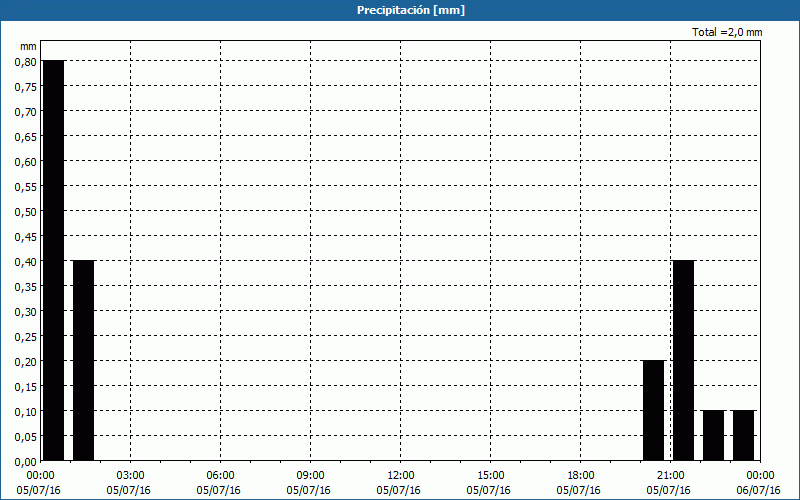
Task: Click the 0,80 y-axis value
Action: click(26, 62)
